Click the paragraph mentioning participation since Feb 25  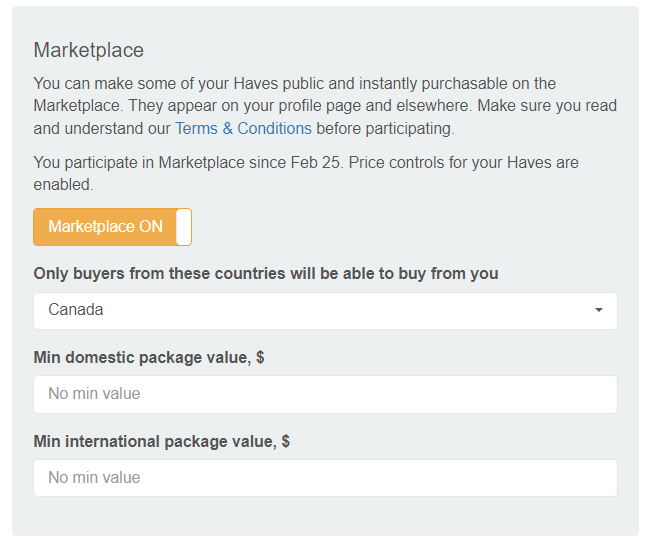tap(306, 174)
